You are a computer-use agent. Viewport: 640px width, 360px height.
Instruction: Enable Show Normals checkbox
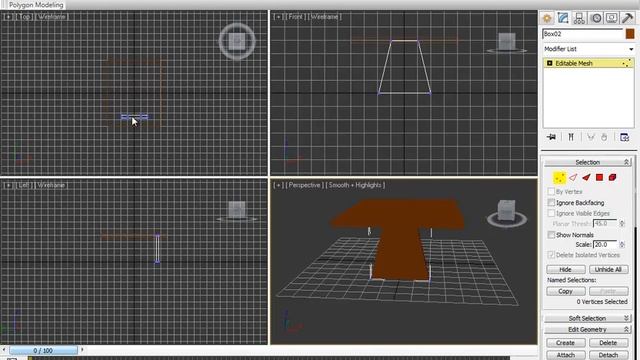551,235
